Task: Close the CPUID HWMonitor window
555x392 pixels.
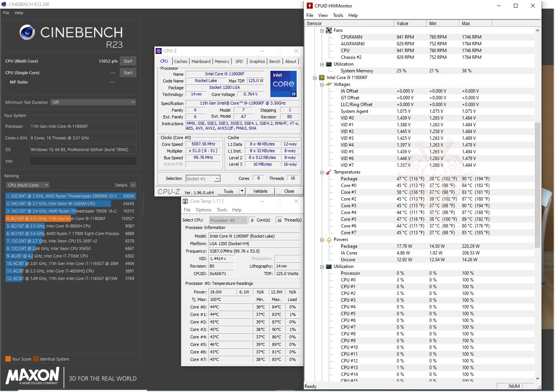Action: [533, 6]
